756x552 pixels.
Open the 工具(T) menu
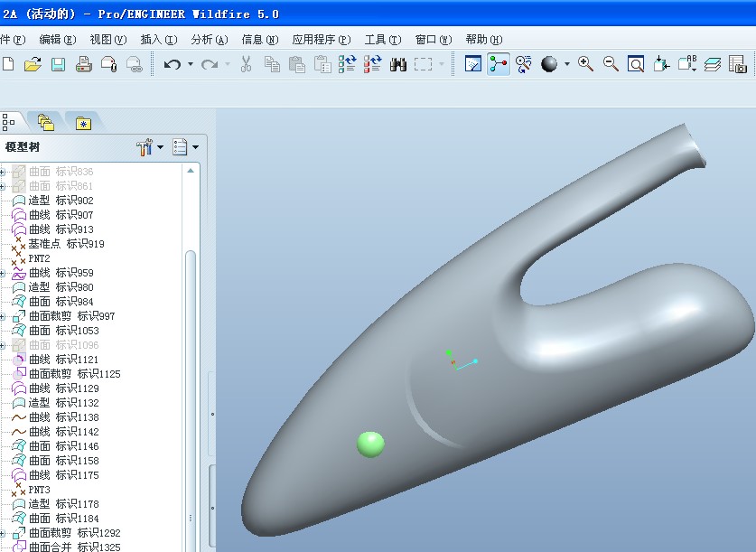[x=383, y=40]
